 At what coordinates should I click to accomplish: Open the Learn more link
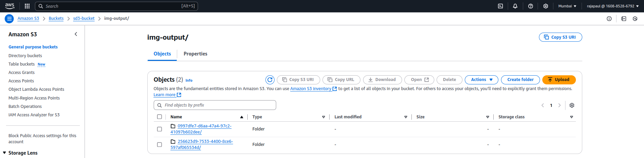(x=167, y=95)
